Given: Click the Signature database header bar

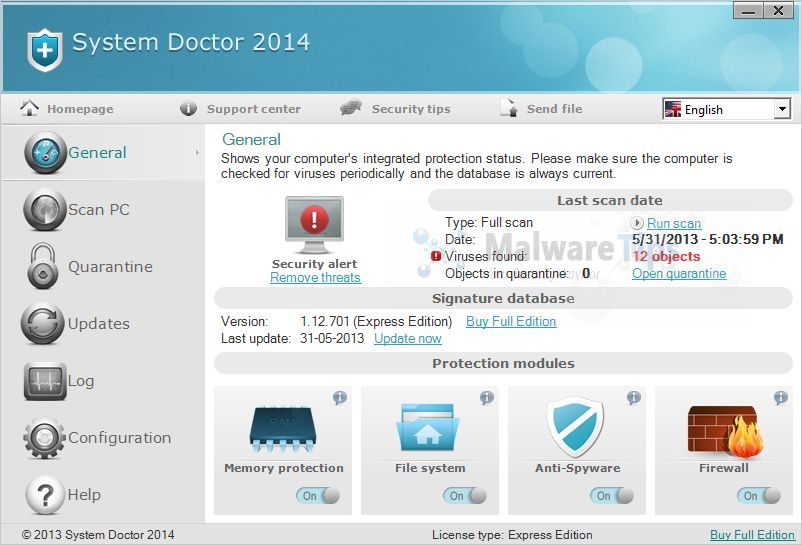Looking at the screenshot, I should coord(503,298).
